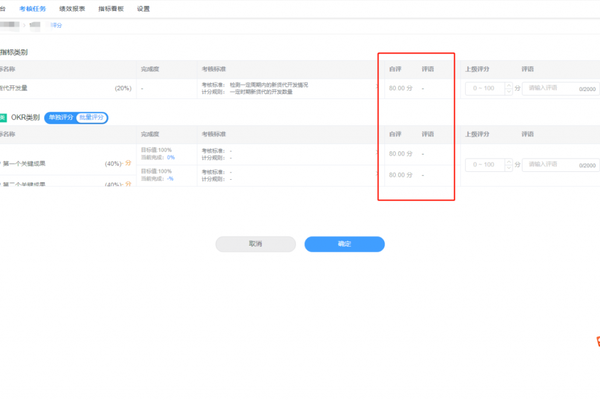The image size is (600, 400).
Task: Click the orange 分 icon beside 第一个关键结果
Action: [127, 163]
